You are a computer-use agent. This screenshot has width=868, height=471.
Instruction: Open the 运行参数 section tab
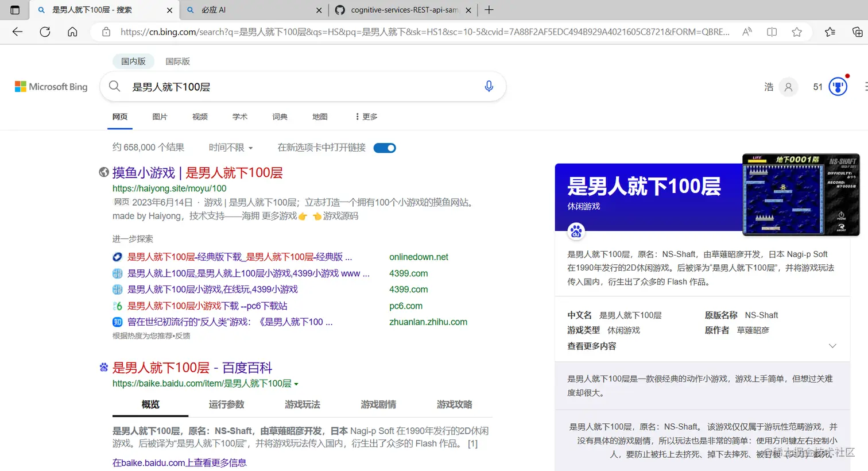[x=226, y=405]
